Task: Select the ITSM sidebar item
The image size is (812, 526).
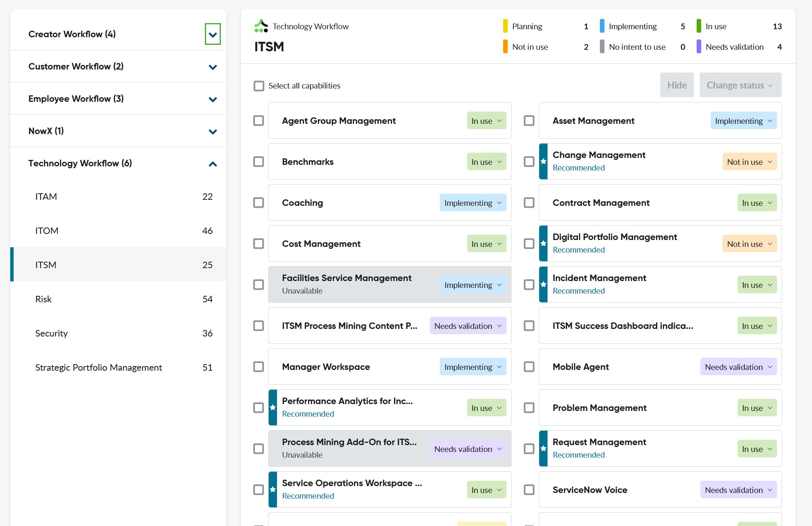Action: tap(118, 265)
